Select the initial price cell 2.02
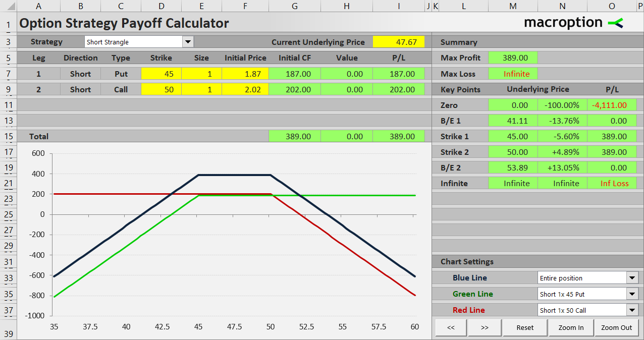Viewport: 644px width, 340px height. pyautogui.click(x=245, y=89)
